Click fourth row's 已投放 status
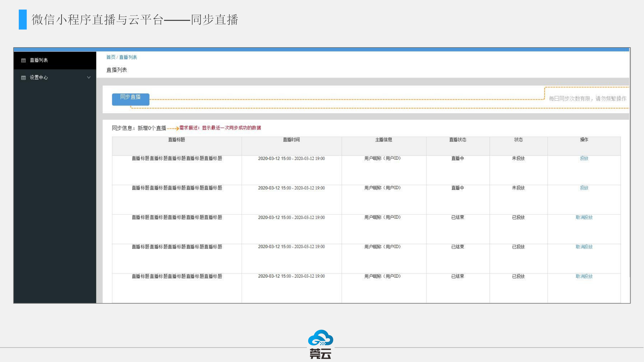The width and height of the screenshot is (644, 362). point(518,247)
